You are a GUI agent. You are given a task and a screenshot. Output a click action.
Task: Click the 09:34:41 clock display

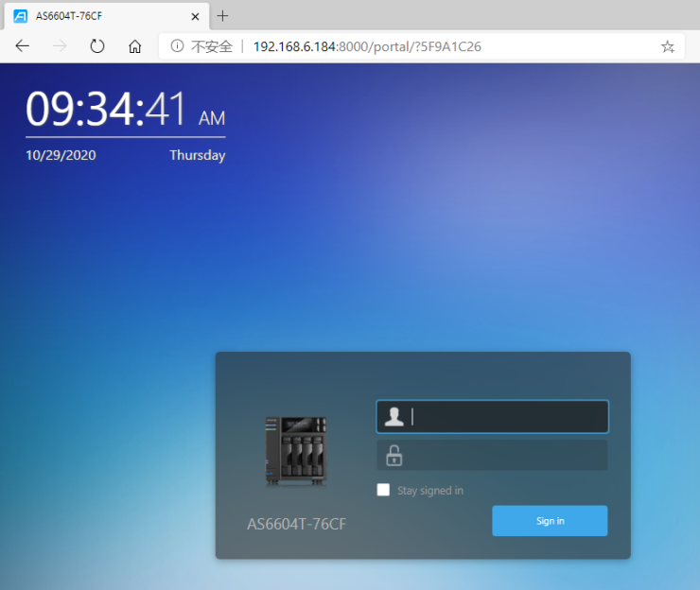click(126, 109)
